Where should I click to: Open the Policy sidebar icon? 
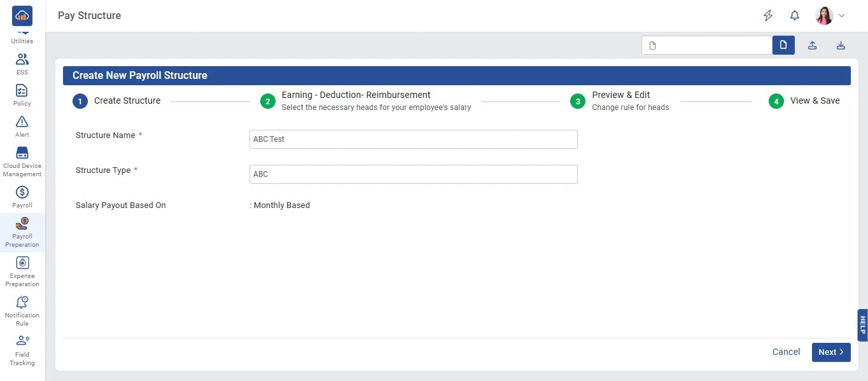(x=22, y=95)
